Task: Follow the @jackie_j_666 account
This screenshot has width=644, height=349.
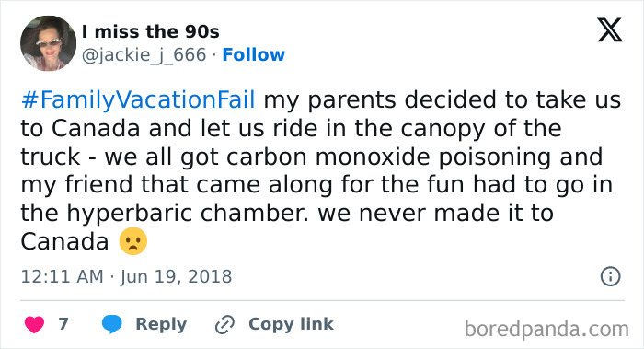Action: pyautogui.click(x=253, y=54)
